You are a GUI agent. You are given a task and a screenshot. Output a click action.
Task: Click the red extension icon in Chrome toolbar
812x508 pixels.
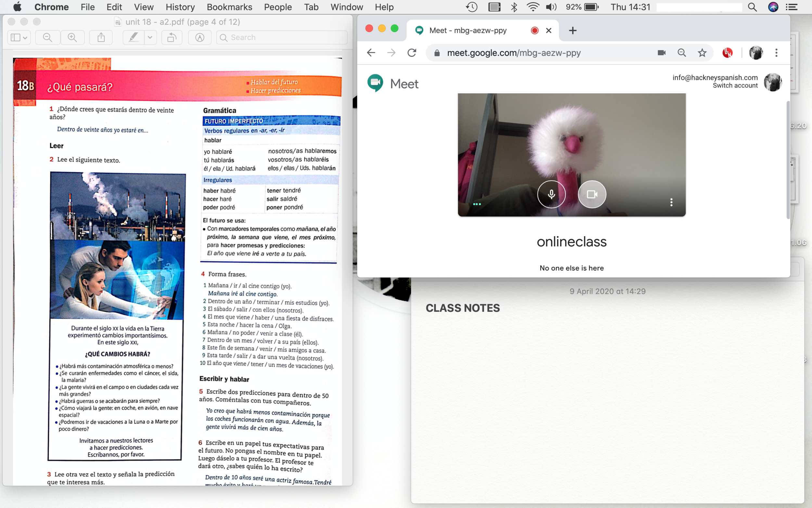(728, 53)
